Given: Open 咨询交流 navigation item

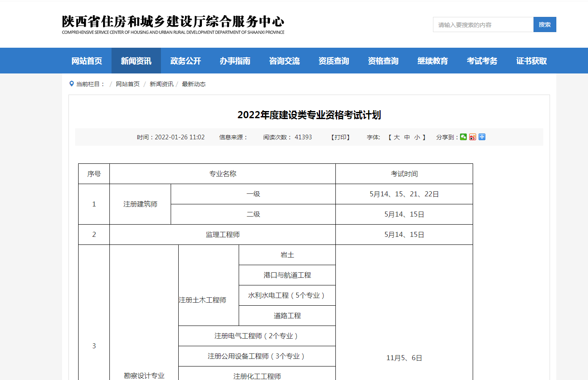Looking at the screenshot, I should 284,61.
